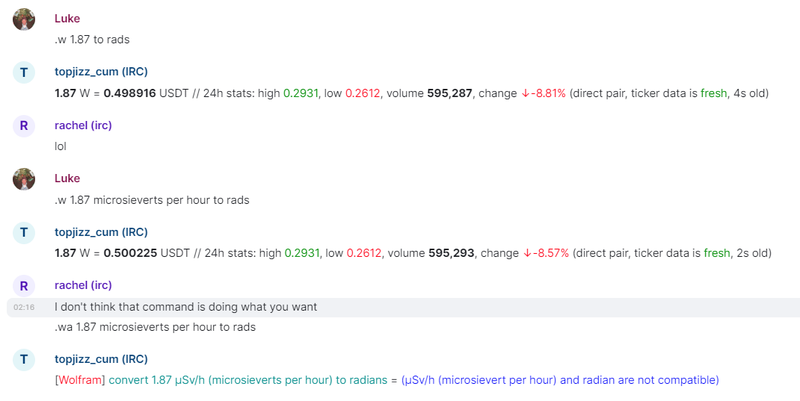Click last topjizz_cum T avatar
800x401 pixels.
click(24, 361)
